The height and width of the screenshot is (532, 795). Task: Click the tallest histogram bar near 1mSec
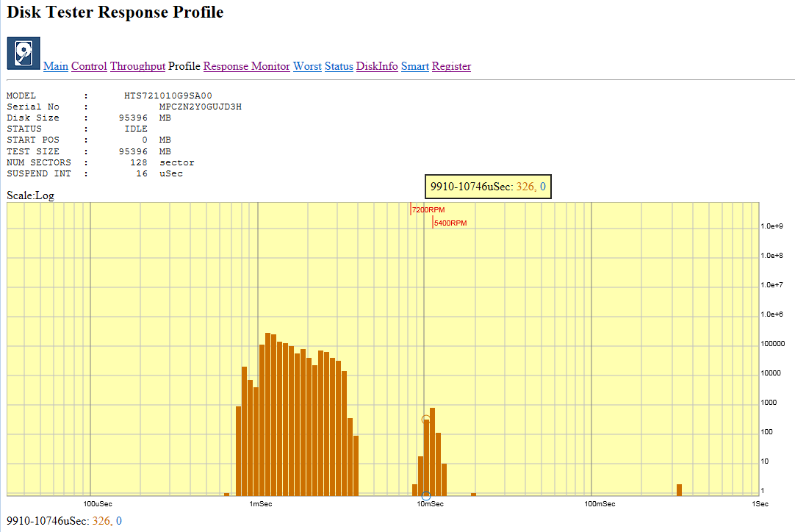coord(268,414)
